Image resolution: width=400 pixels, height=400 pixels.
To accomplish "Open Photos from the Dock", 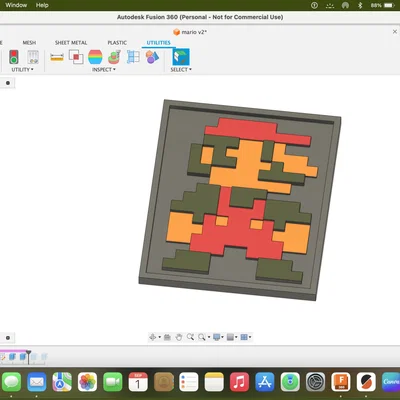I will click(87, 382).
